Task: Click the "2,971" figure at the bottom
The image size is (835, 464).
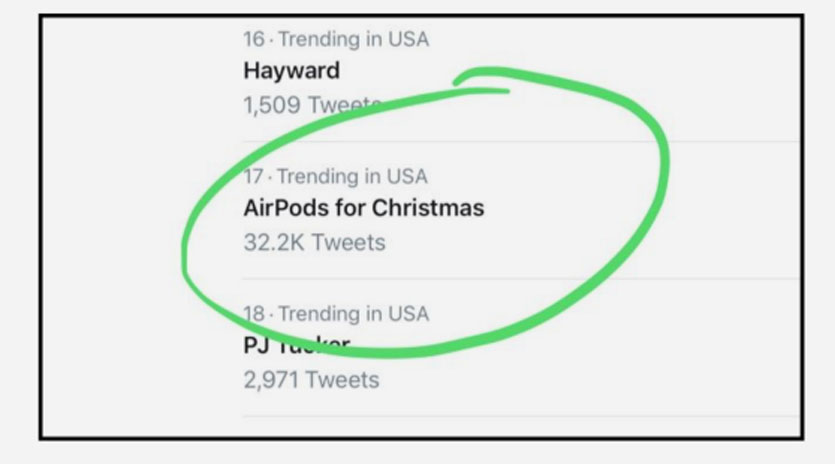Action: [271, 380]
